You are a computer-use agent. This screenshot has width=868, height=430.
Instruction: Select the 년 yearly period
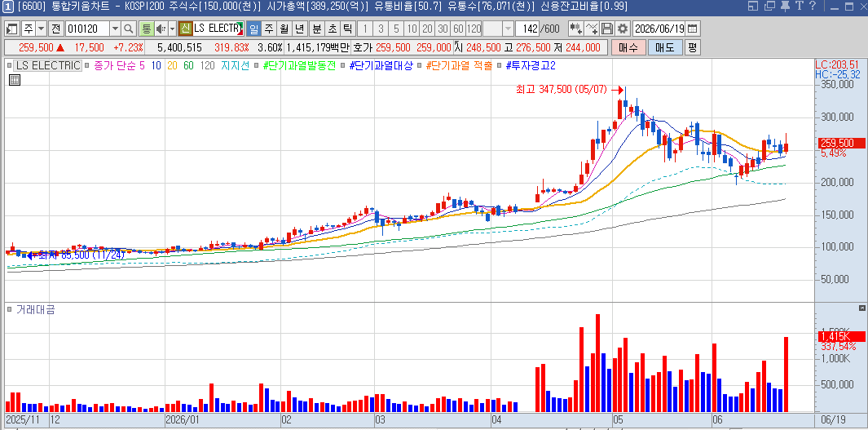tap(300, 29)
